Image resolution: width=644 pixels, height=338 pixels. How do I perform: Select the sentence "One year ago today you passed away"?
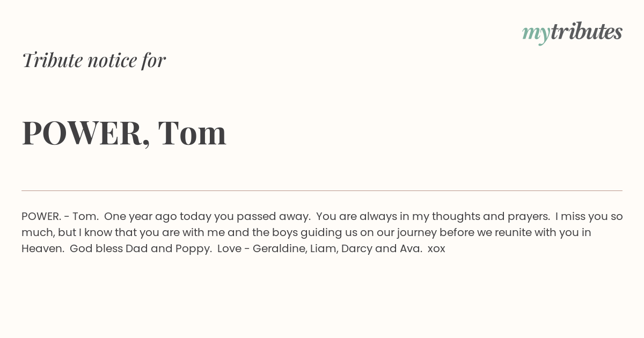[x=207, y=217]
